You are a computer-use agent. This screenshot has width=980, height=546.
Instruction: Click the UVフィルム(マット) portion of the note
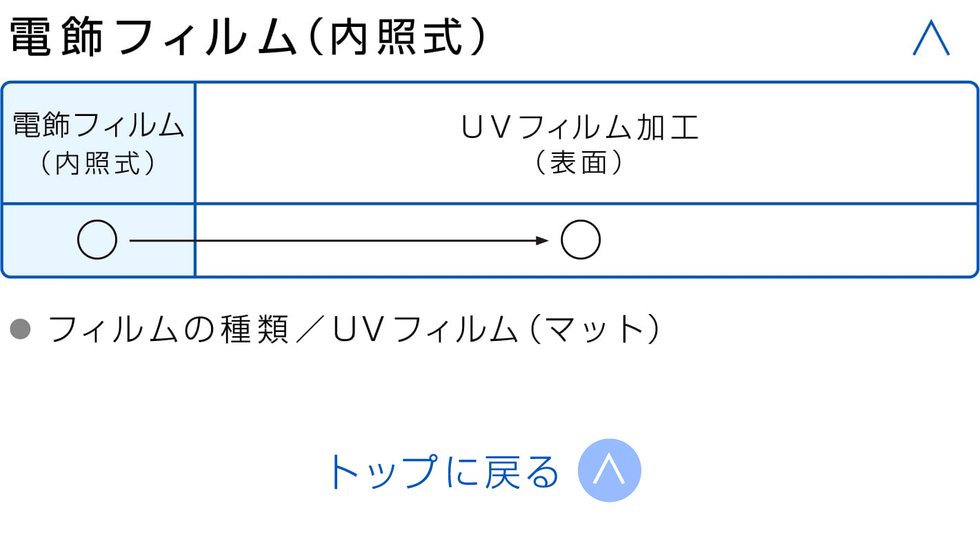497,330
